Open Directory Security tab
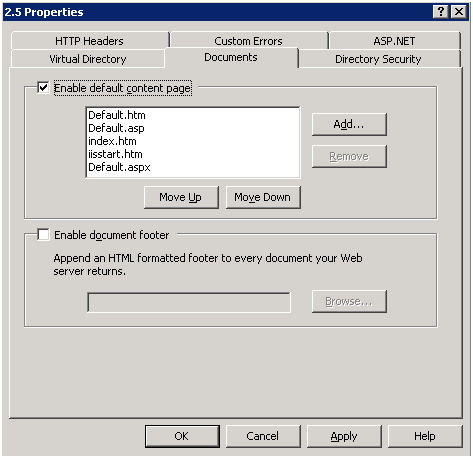 (x=378, y=59)
